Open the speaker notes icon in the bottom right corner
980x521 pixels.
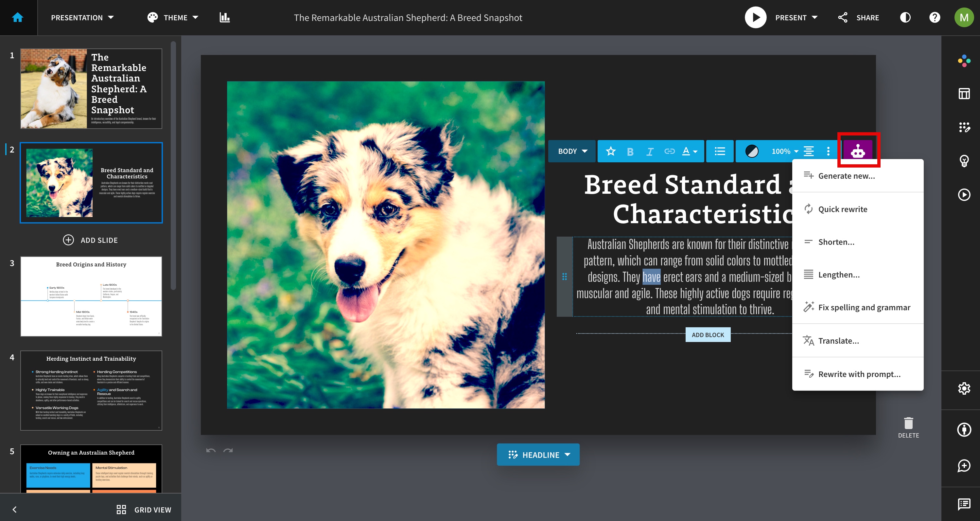pyautogui.click(x=964, y=504)
